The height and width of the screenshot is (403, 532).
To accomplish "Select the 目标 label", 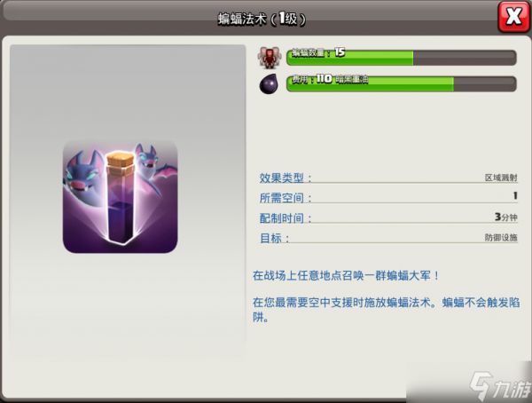I will pos(274,238).
